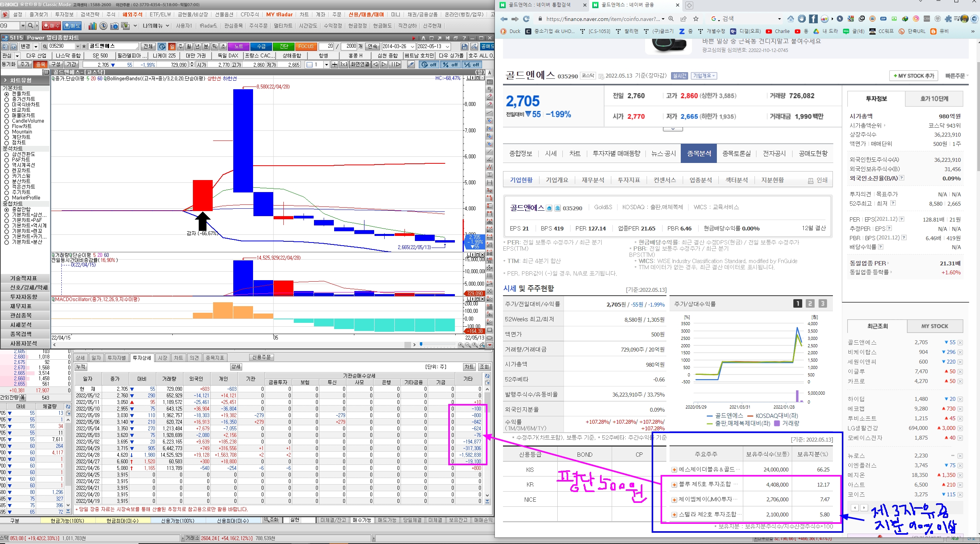980x544 pixels.
Task: Click the play-forward triangle in chart replay controls
Action: (384, 64)
